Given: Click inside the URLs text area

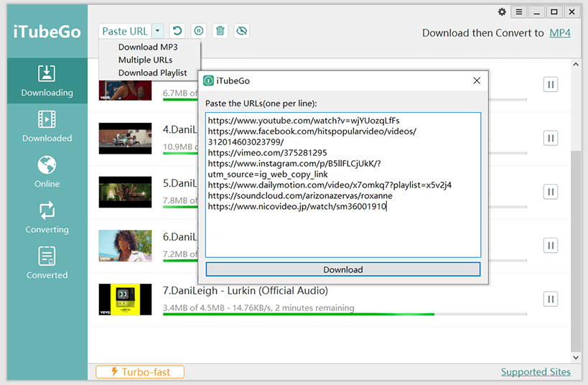Looking at the screenshot, I should pyautogui.click(x=343, y=185).
